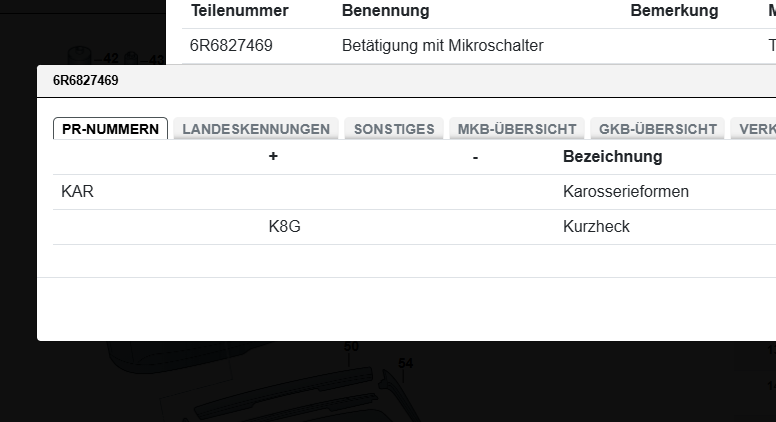Image resolution: width=776 pixels, height=422 pixels.
Task: Click the minus column header
Action: coord(475,157)
